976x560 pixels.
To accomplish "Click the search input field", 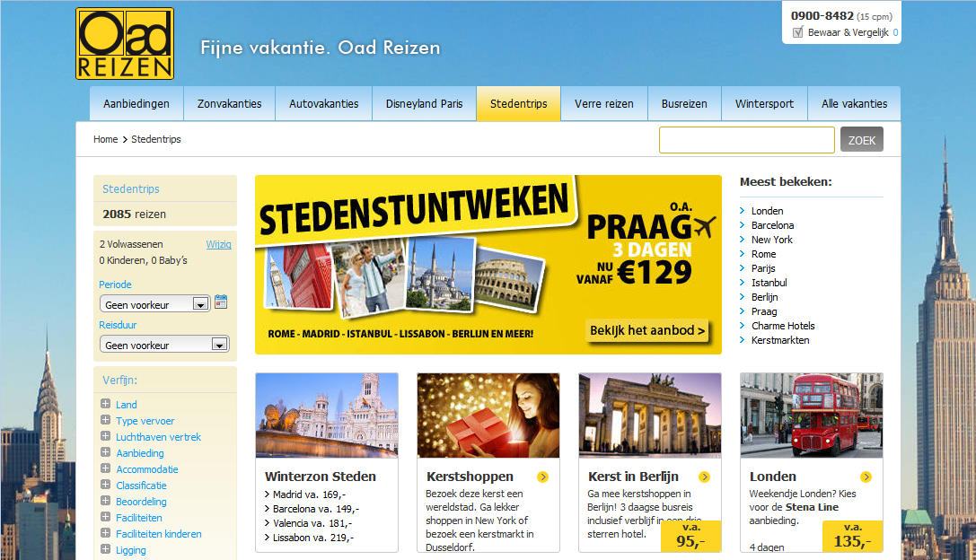I will pos(747,140).
